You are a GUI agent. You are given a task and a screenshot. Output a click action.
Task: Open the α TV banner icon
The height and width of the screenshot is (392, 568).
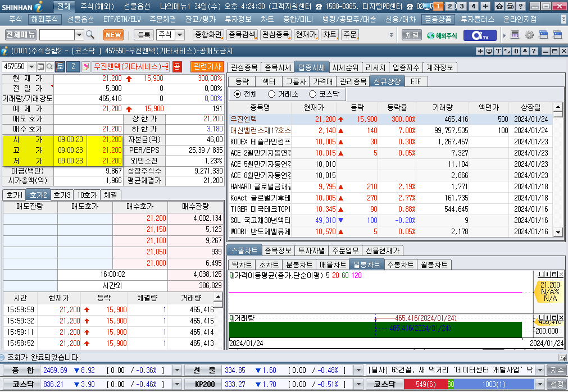480,35
